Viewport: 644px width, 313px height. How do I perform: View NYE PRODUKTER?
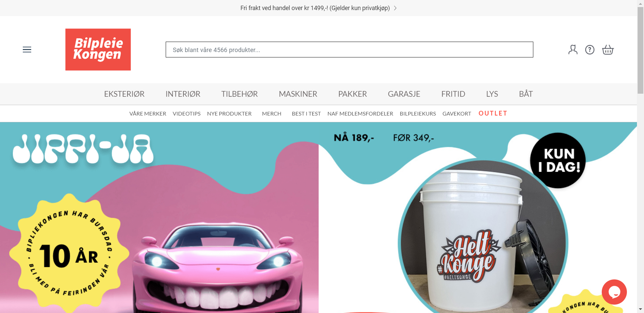pos(229,114)
